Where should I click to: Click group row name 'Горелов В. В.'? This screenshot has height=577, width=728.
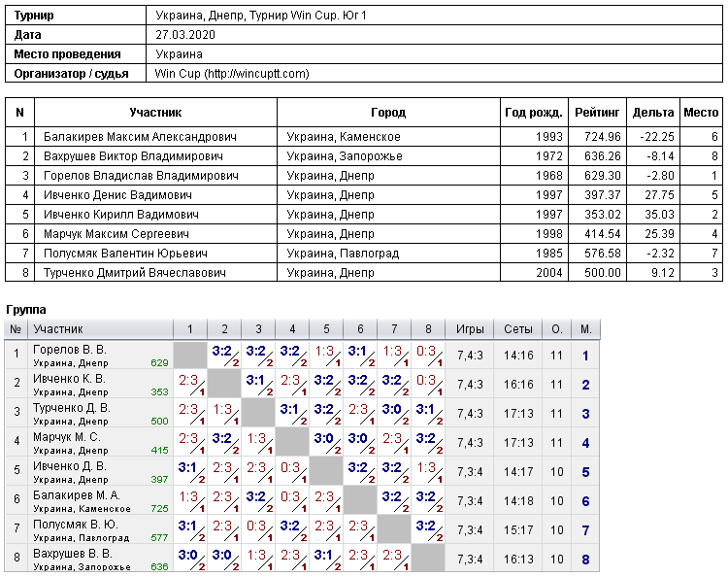(70, 350)
